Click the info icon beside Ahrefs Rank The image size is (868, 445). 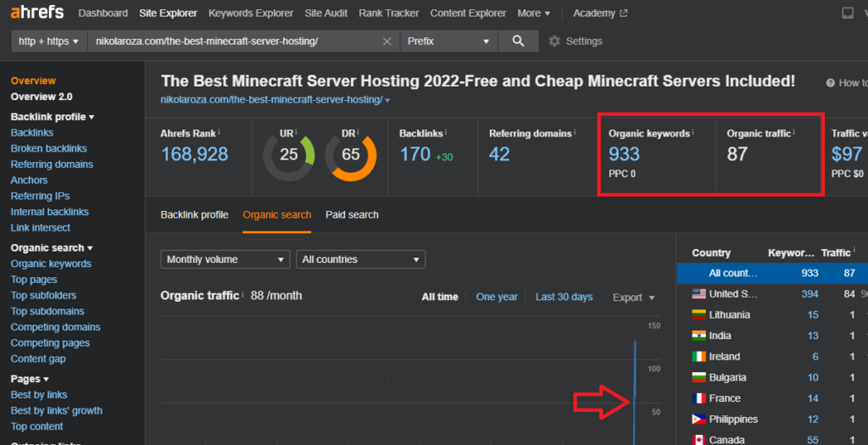coord(220,132)
